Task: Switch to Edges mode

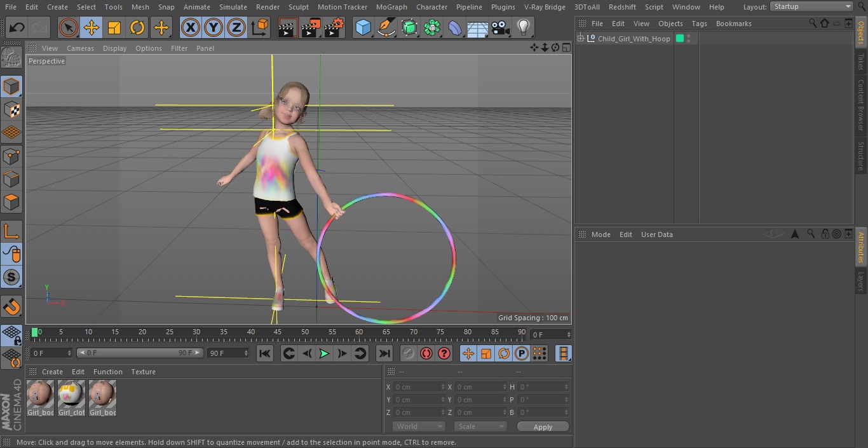Action: pyautogui.click(x=11, y=179)
